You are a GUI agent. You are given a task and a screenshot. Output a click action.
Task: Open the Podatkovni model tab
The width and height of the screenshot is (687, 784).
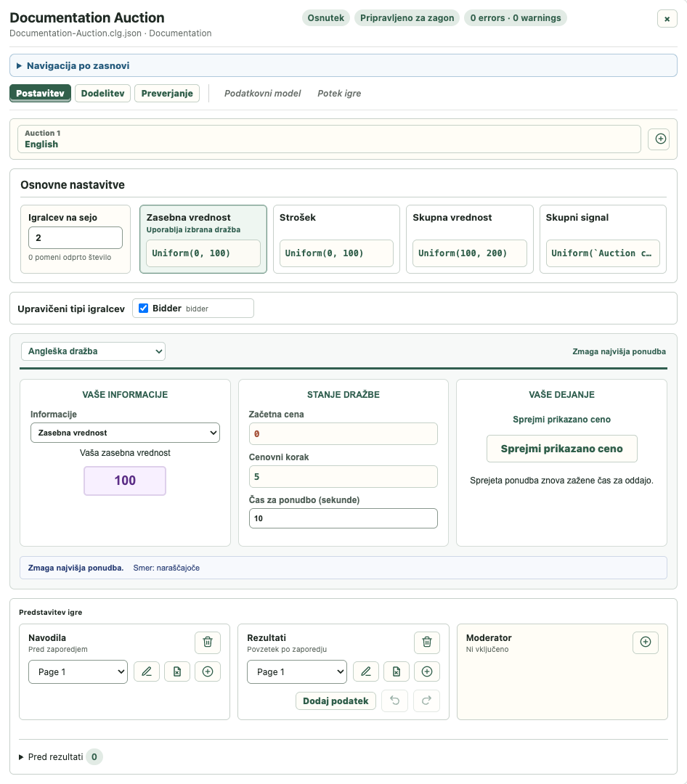(263, 94)
